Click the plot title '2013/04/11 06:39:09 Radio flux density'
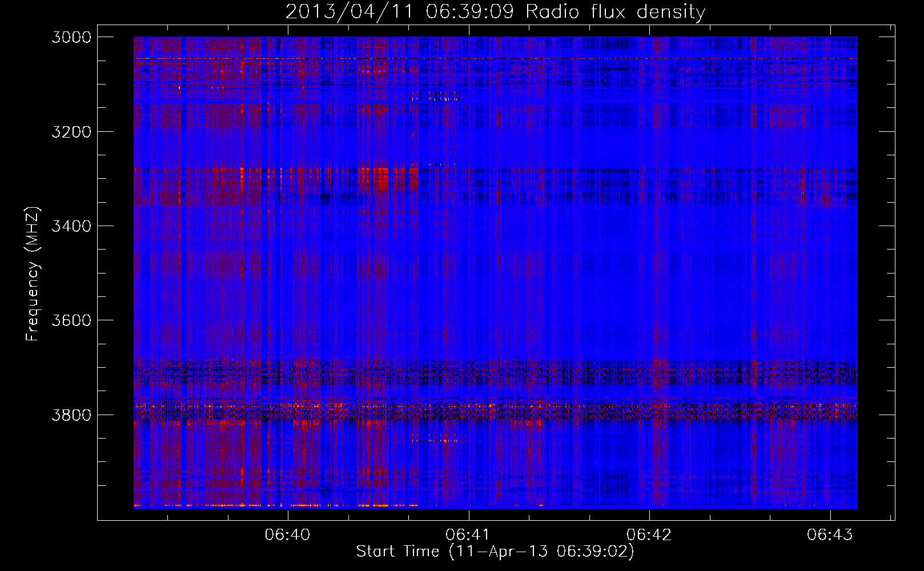The height and width of the screenshot is (571, 924). 495,12
